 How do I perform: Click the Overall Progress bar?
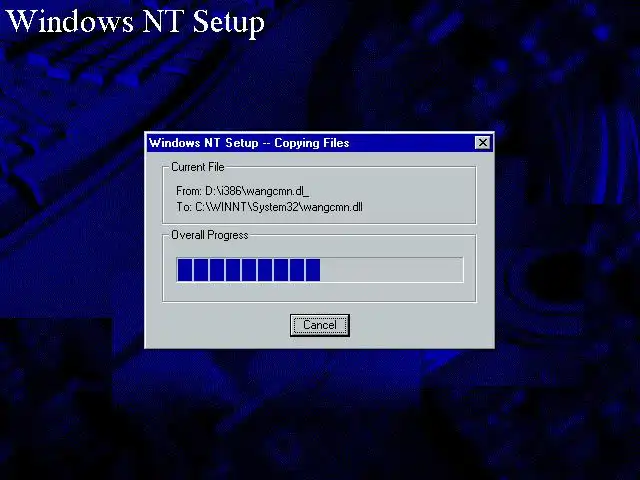320,269
